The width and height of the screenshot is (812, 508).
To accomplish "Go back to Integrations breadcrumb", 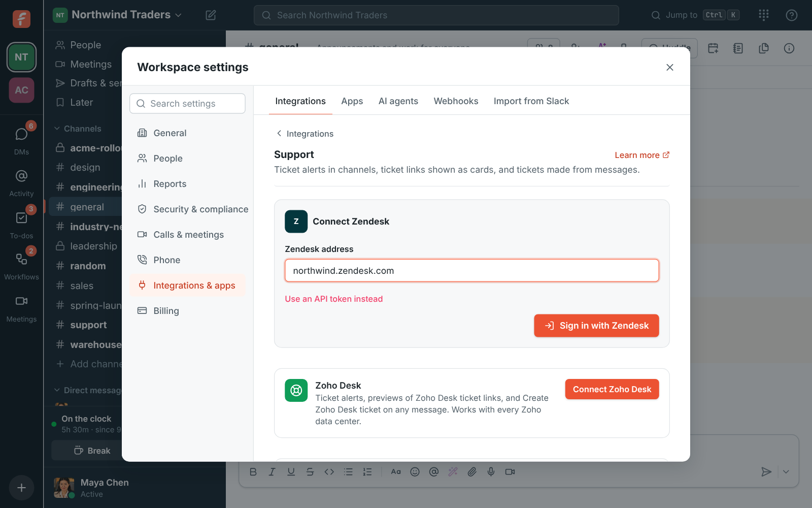I will (x=304, y=134).
